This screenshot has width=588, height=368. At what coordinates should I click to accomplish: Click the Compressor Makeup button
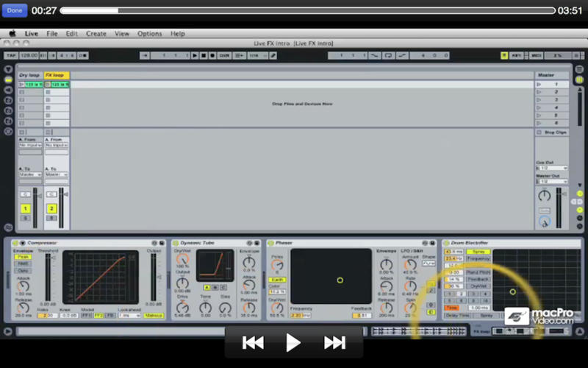(154, 315)
